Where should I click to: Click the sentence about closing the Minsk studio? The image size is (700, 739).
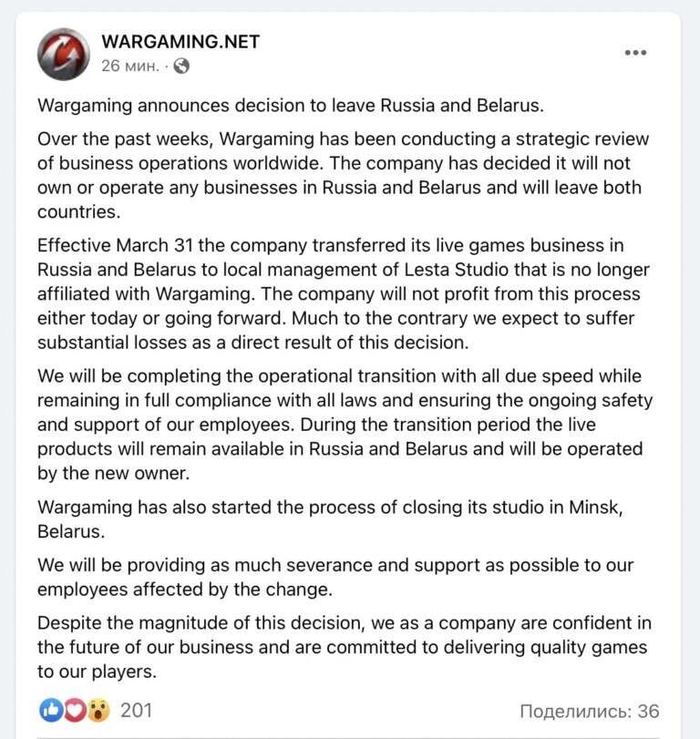pyautogui.click(x=330, y=519)
